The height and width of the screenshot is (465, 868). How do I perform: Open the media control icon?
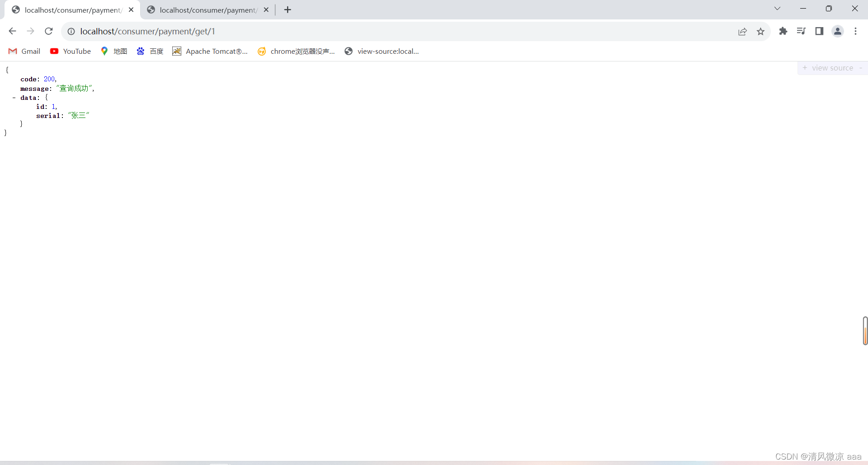click(801, 31)
